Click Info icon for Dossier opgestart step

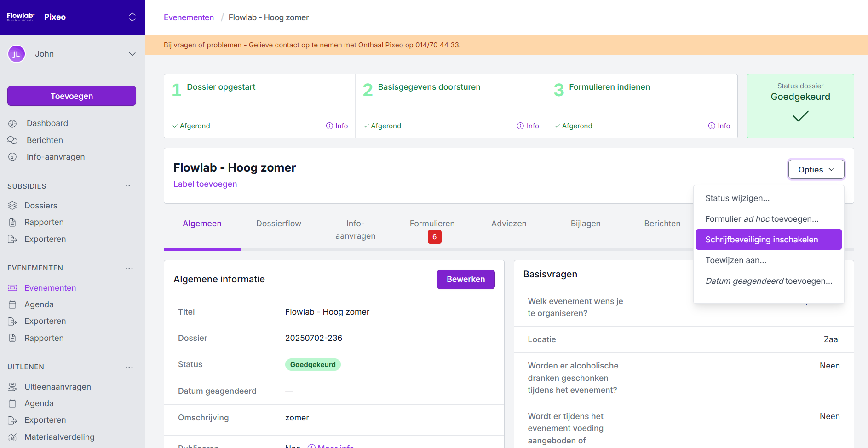[x=329, y=126]
